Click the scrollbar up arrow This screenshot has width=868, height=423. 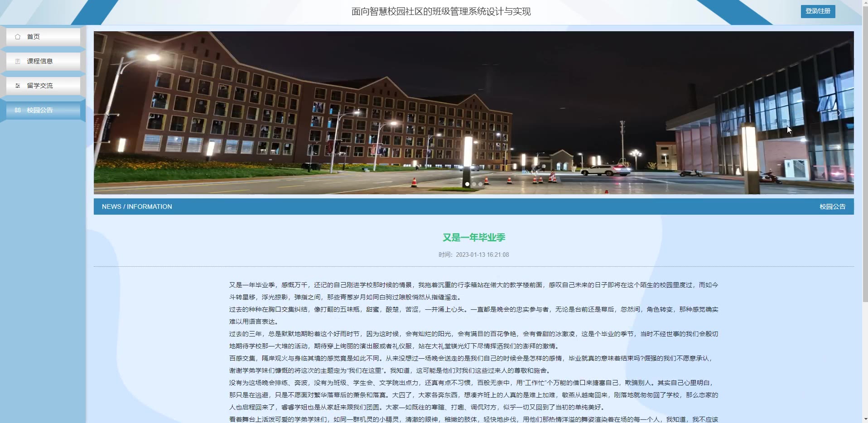(865, 3)
